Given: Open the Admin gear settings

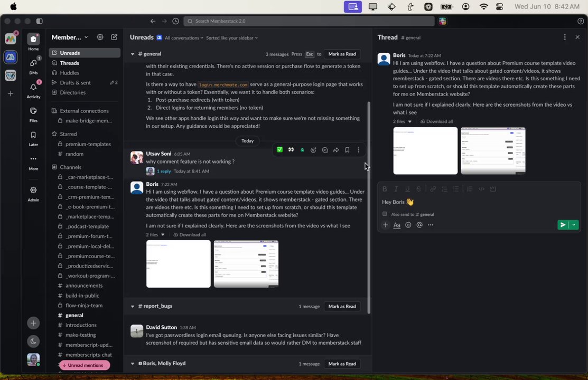Looking at the screenshot, I should [x=33, y=193].
